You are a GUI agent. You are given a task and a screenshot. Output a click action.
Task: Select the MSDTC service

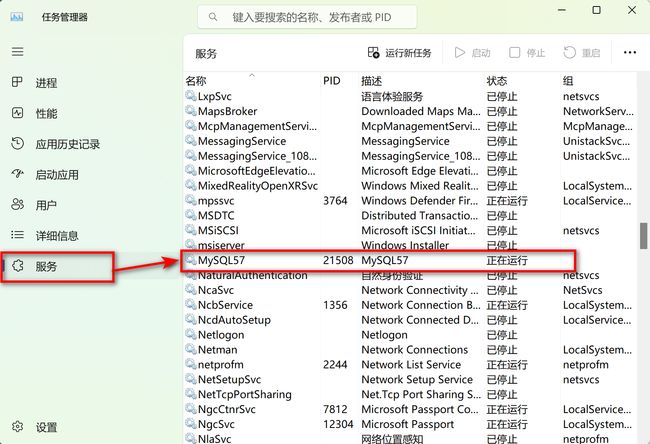click(x=410, y=216)
